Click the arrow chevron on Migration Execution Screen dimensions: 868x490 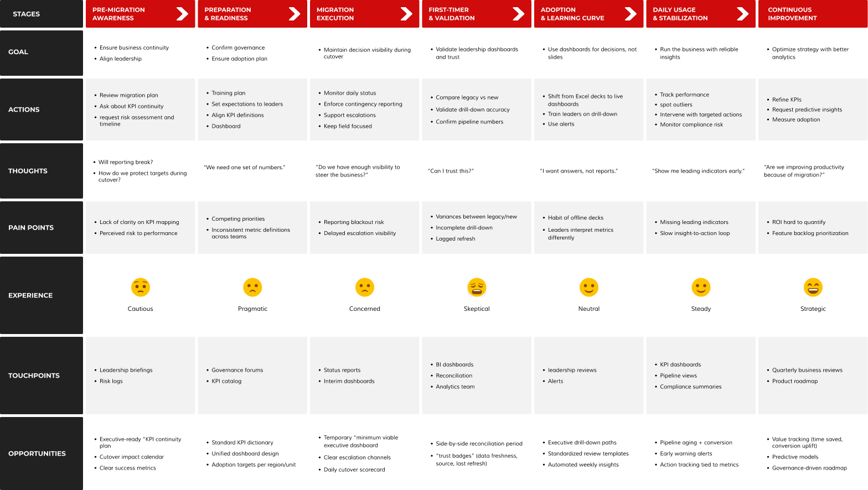(406, 14)
